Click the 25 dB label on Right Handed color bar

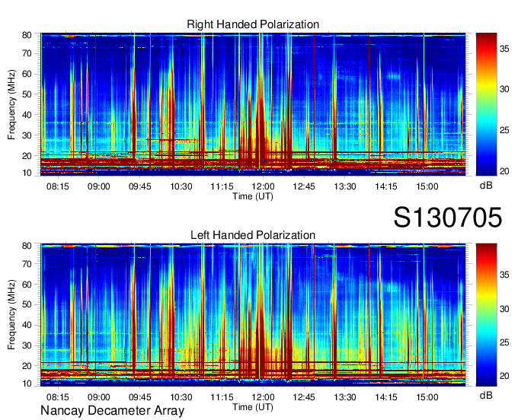(x=504, y=130)
